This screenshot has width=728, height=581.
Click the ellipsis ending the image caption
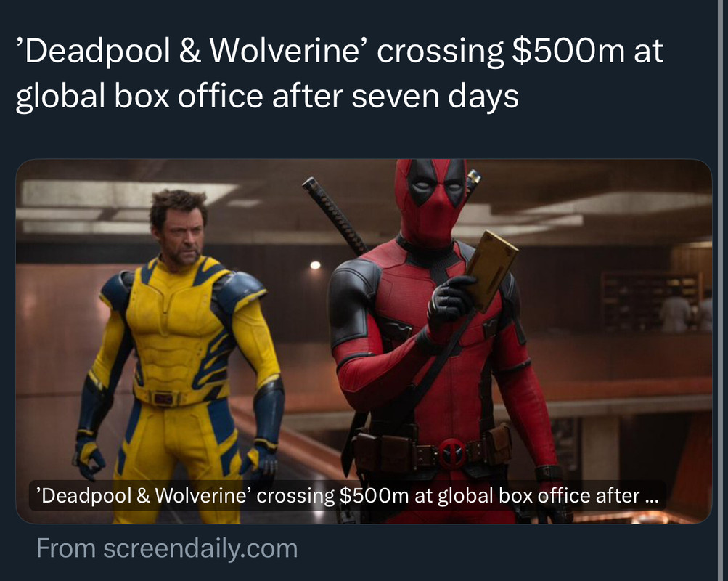(652, 498)
